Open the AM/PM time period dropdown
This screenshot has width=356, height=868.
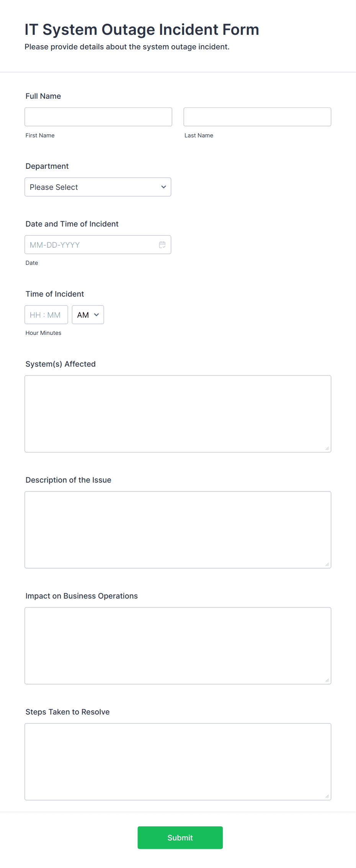[x=87, y=315]
